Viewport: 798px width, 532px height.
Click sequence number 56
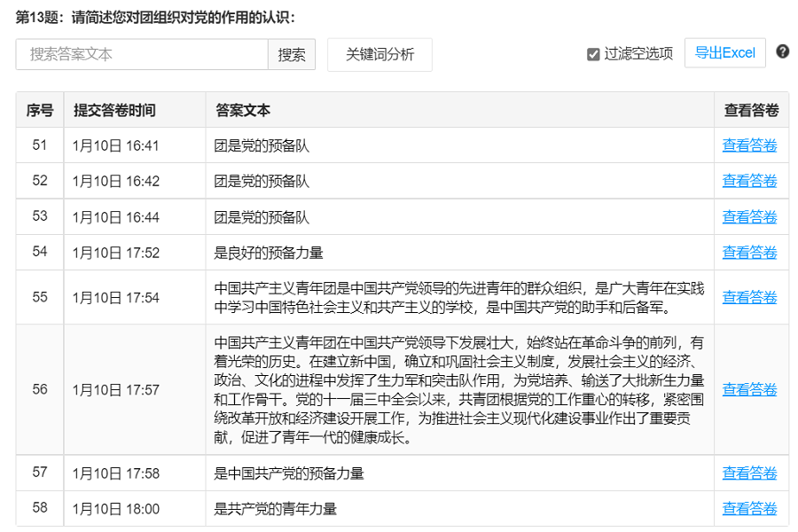[40, 389]
